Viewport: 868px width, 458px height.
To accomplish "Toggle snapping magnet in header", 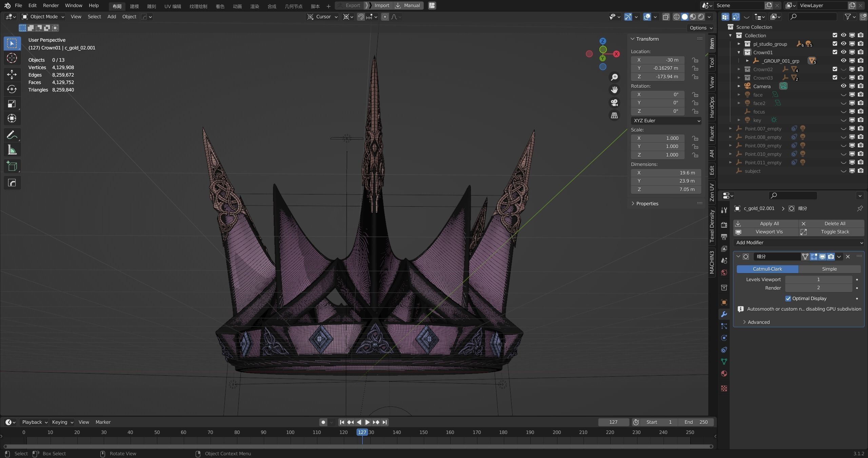I will point(361,17).
